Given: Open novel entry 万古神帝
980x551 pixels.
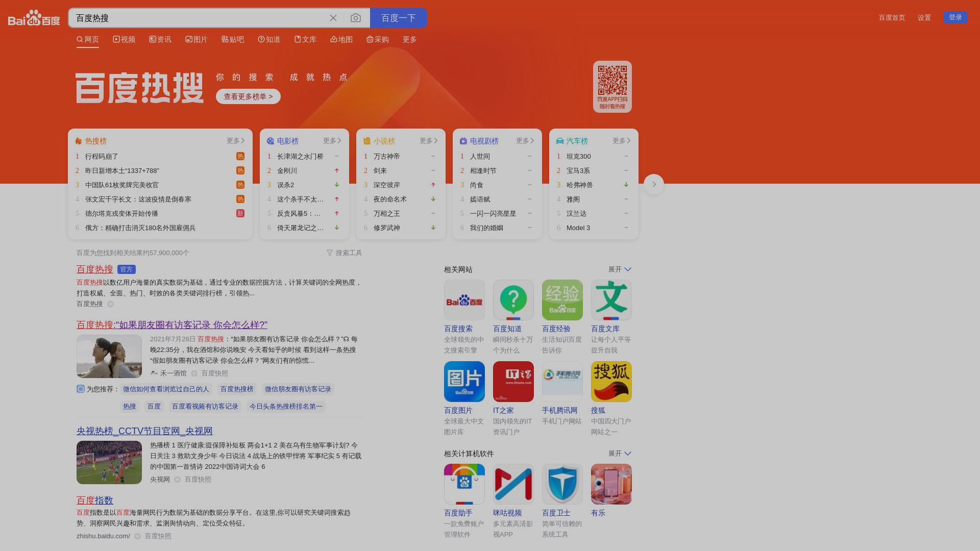Looking at the screenshot, I should [387, 156].
